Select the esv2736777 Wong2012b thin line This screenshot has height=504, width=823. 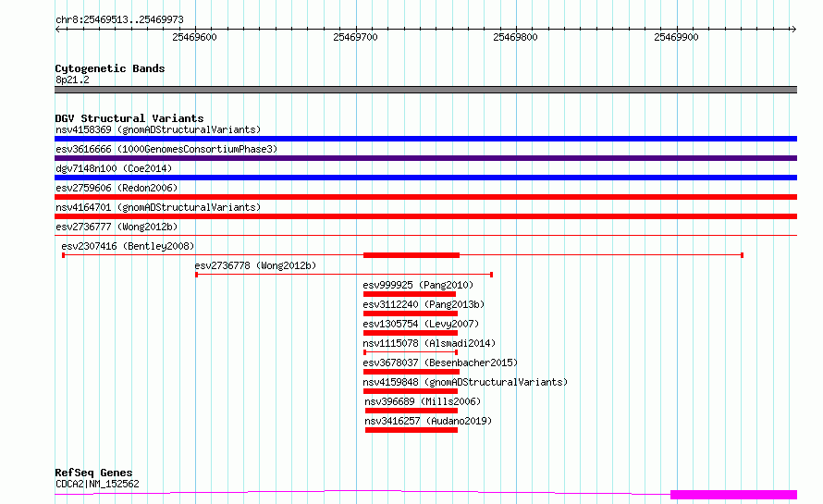[425, 235]
